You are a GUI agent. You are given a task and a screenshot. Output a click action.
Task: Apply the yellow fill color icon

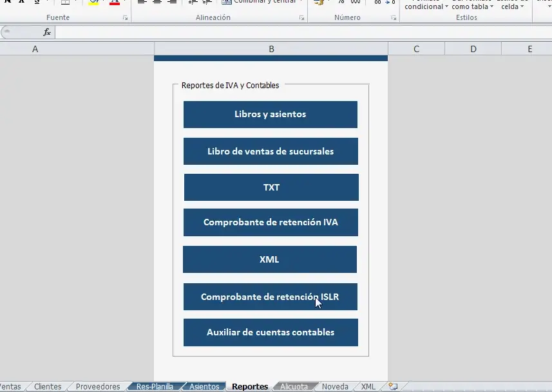pos(93,2)
